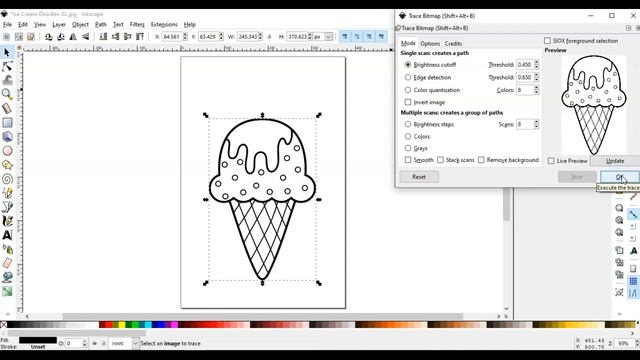Select the Gradient tool

7,291
